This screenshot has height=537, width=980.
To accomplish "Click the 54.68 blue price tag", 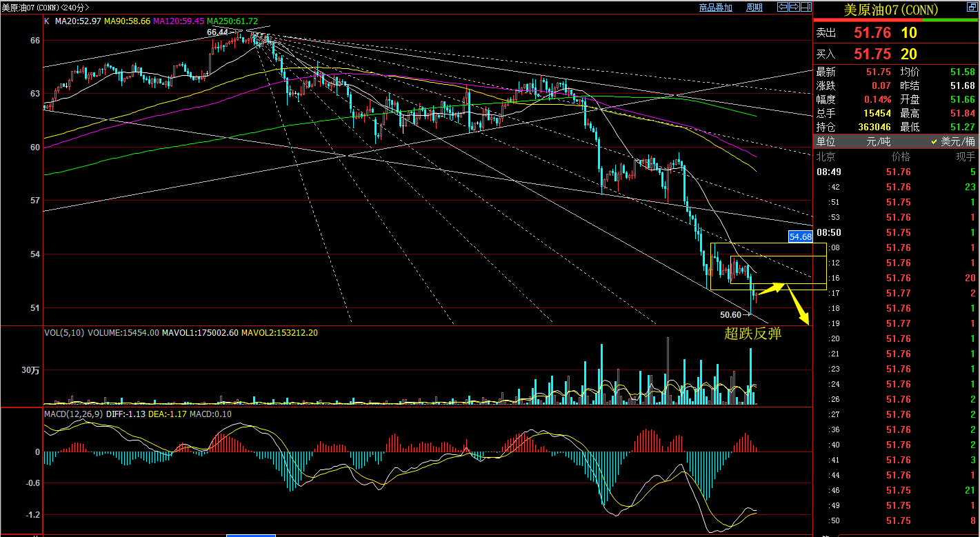I will tap(801, 236).
